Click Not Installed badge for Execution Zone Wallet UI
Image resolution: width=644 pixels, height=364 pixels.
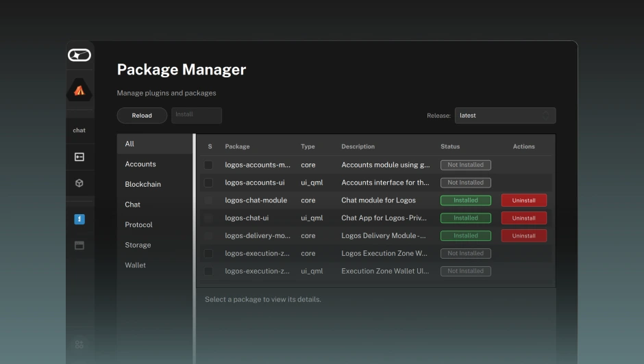[x=466, y=271]
